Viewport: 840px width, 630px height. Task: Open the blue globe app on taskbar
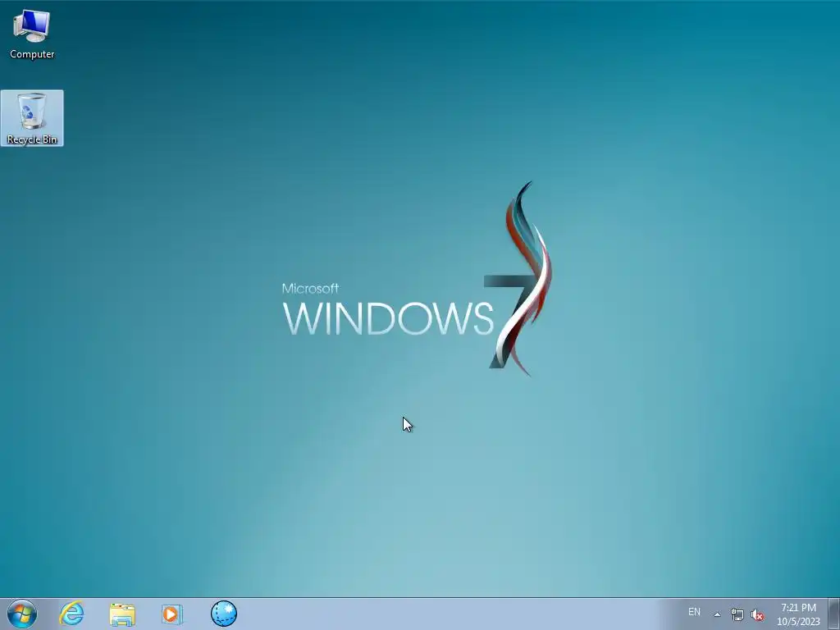click(224, 614)
